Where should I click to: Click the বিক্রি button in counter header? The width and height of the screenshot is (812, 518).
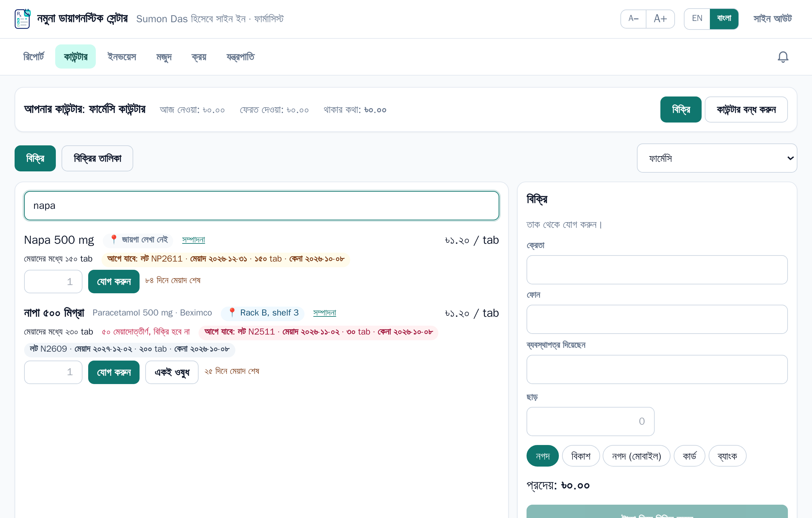[x=681, y=110]
